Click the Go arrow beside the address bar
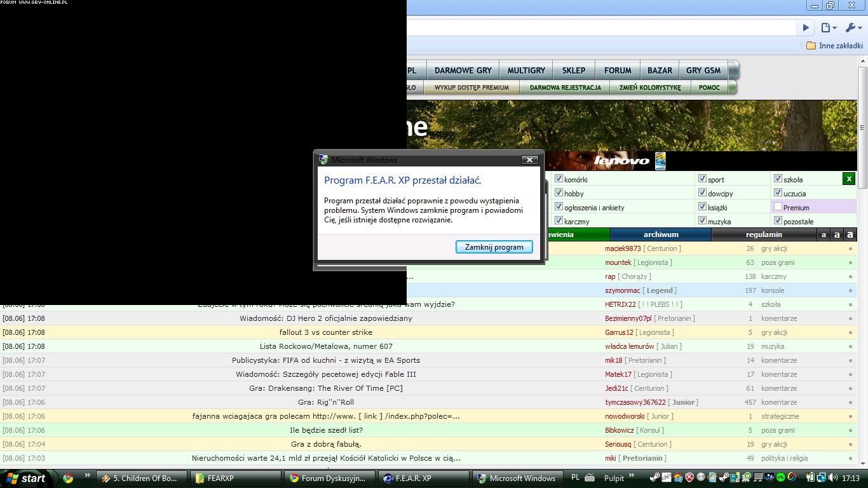The height and width of the screenshot is (488, 868). tap(806, 27)
